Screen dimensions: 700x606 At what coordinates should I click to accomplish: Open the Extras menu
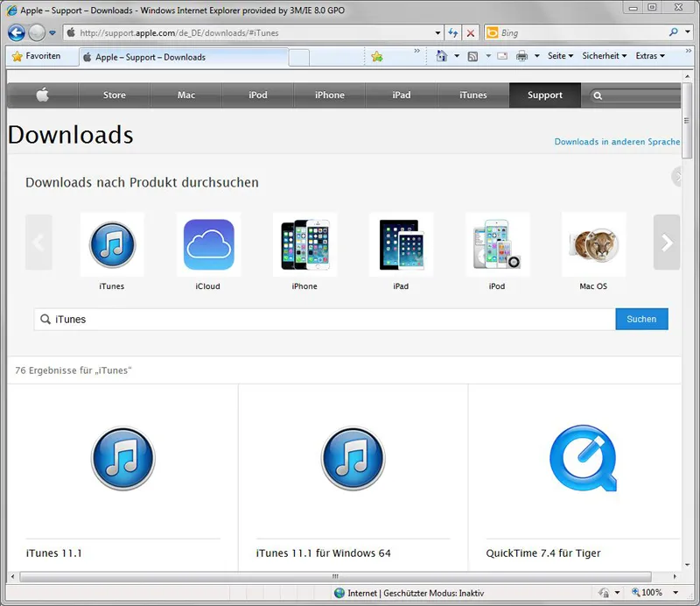coord(650,56)
